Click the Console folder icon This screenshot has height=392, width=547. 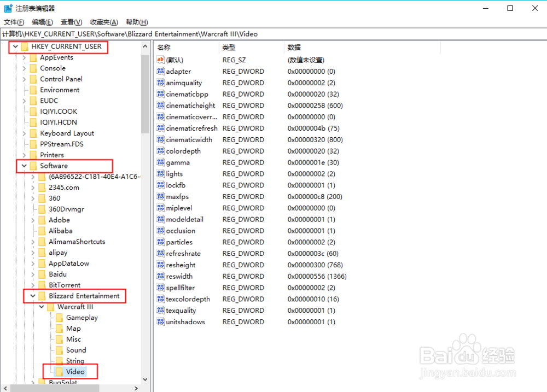tap(33, 68)
